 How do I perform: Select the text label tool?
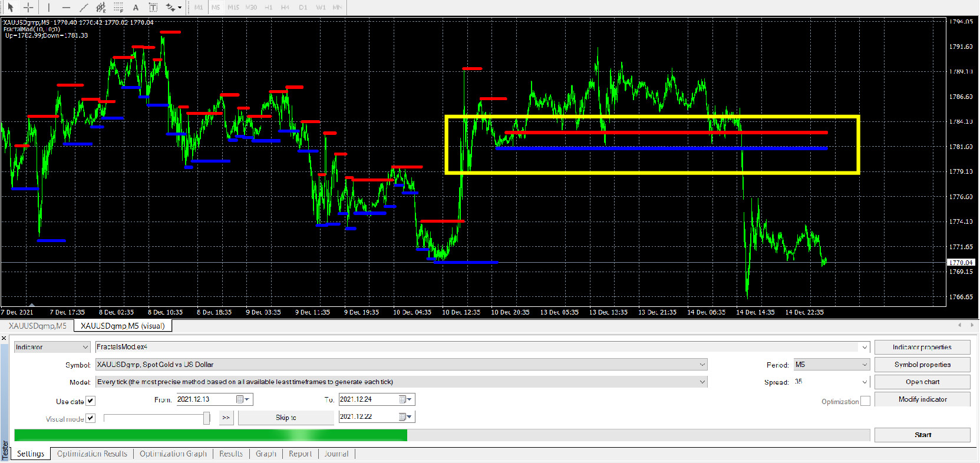pyautogui.click(x=153, y=8)
